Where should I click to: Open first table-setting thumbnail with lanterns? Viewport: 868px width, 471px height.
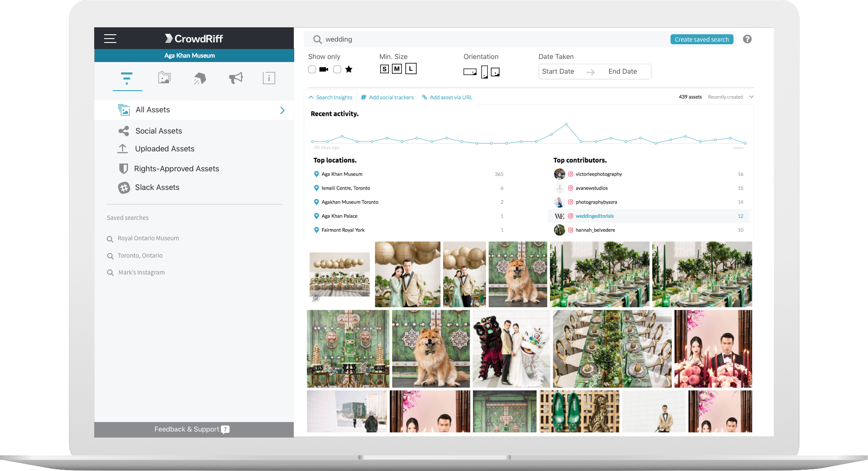coord(340,275)
